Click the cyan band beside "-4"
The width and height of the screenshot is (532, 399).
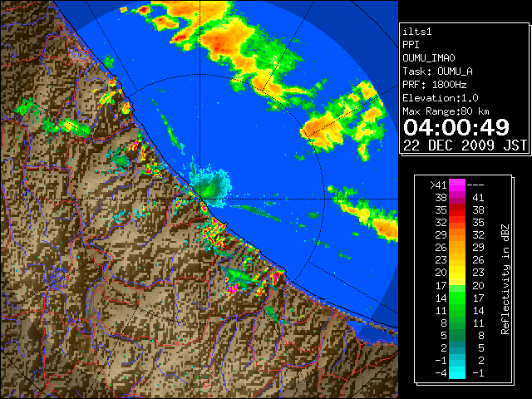coord(457,373)
